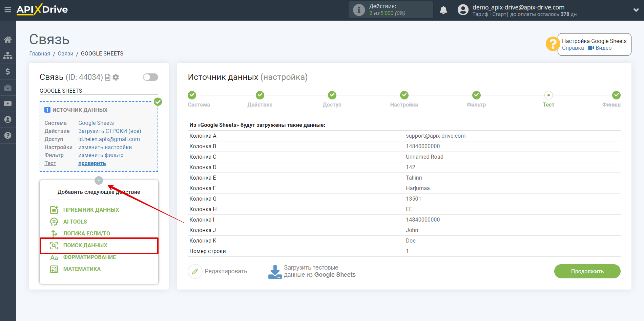Click the Harjumaa value
The image size is (644, 321).
pyautogui.click(x=418, y=188)
